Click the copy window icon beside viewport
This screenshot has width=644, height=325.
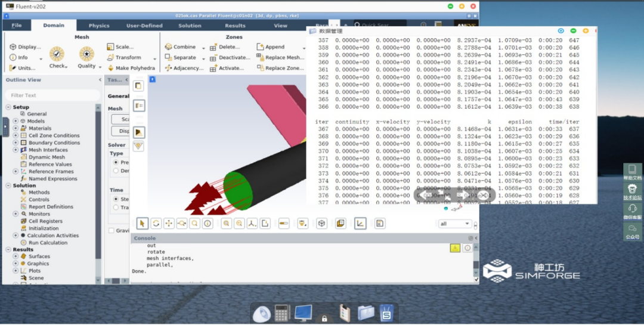[x=138, y=86]
